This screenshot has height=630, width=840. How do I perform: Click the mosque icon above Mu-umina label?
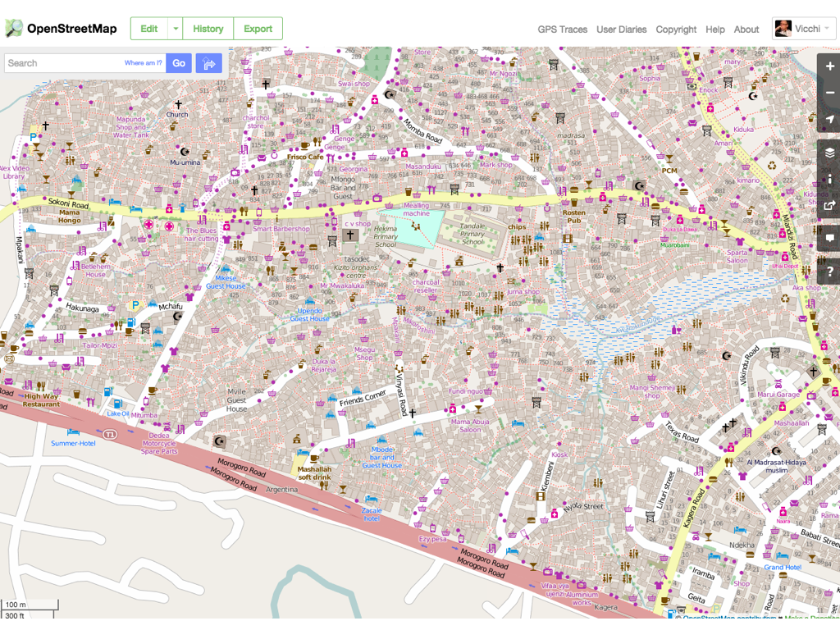click(x=185, y=152)
